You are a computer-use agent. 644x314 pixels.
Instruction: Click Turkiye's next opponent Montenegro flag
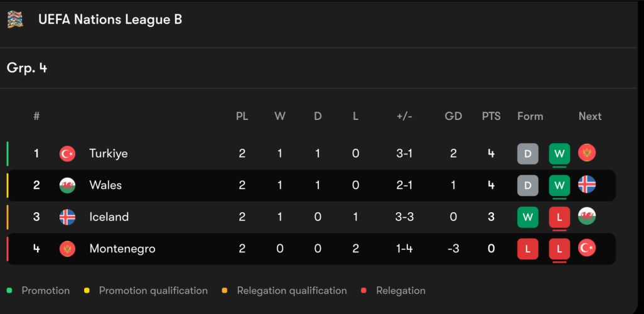pos(587,153)
